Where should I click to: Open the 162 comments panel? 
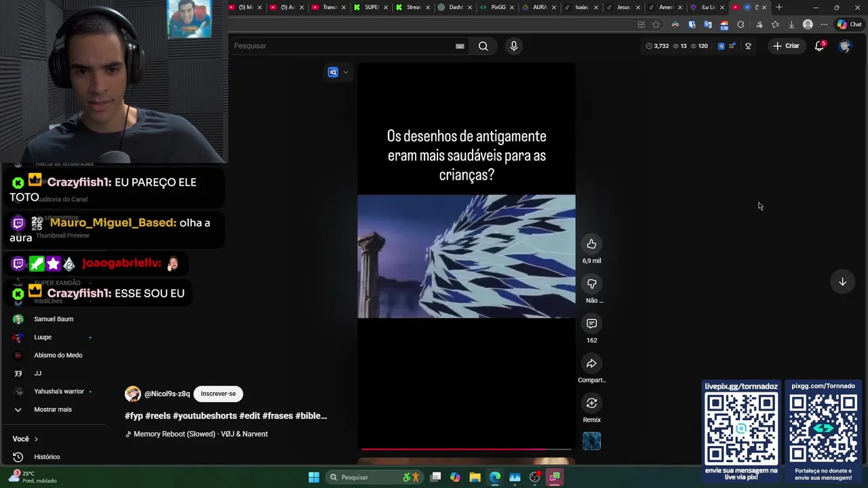pyautogui.click(x=591, y=324)
